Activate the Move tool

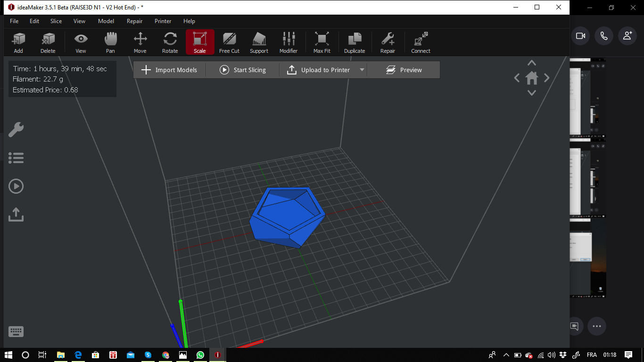coord(140,42)
